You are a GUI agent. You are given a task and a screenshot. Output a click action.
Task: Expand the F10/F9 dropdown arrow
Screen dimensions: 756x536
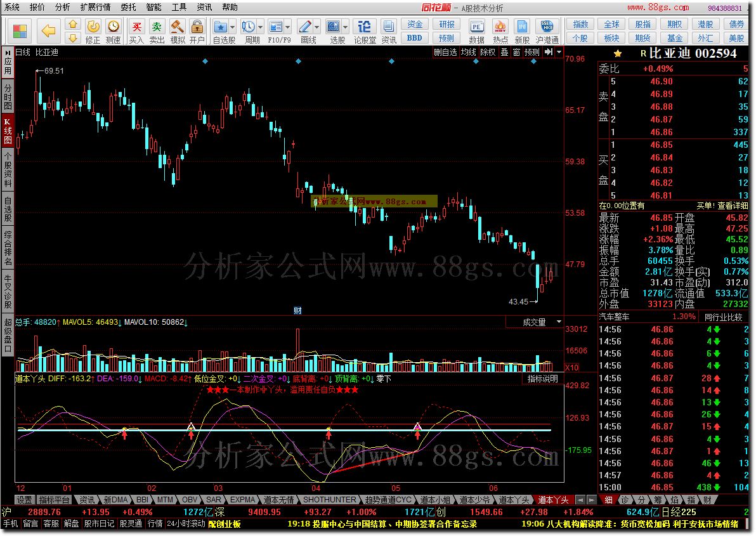(289, 27)
